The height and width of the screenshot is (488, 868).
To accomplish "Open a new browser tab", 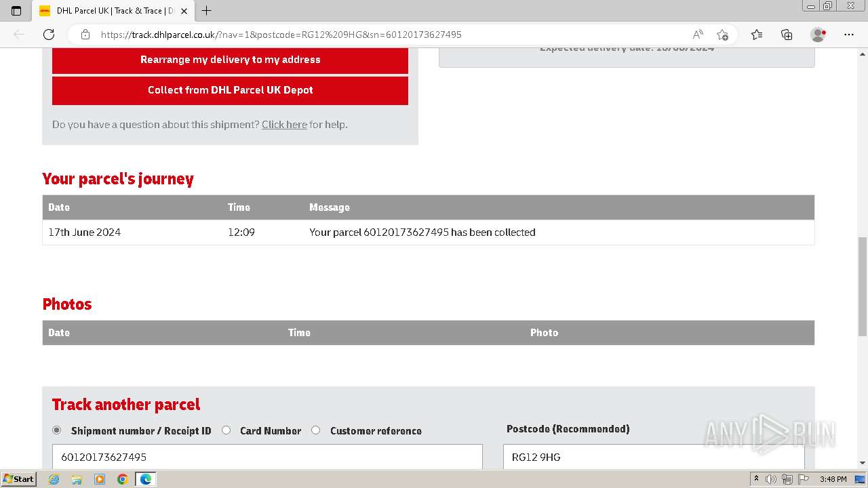I will click(207, 11).
